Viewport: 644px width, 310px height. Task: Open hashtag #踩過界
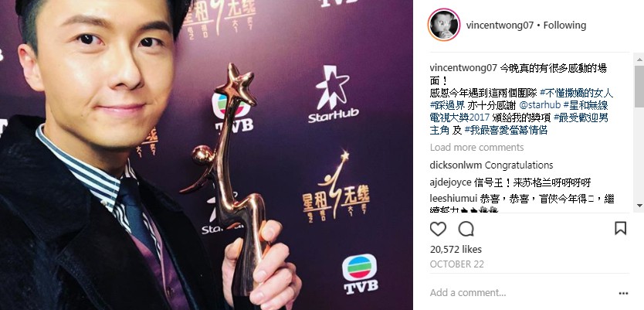coord(448,105)
